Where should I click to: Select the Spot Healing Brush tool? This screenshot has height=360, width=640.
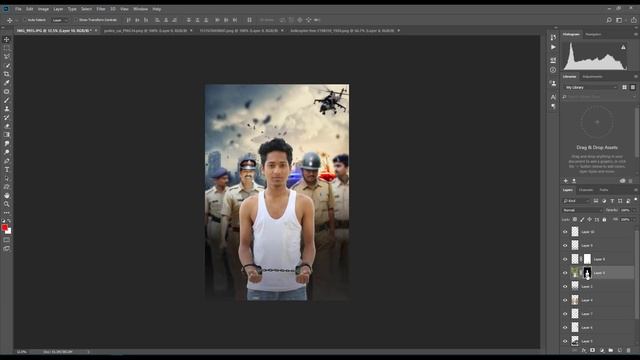(7, 91)
